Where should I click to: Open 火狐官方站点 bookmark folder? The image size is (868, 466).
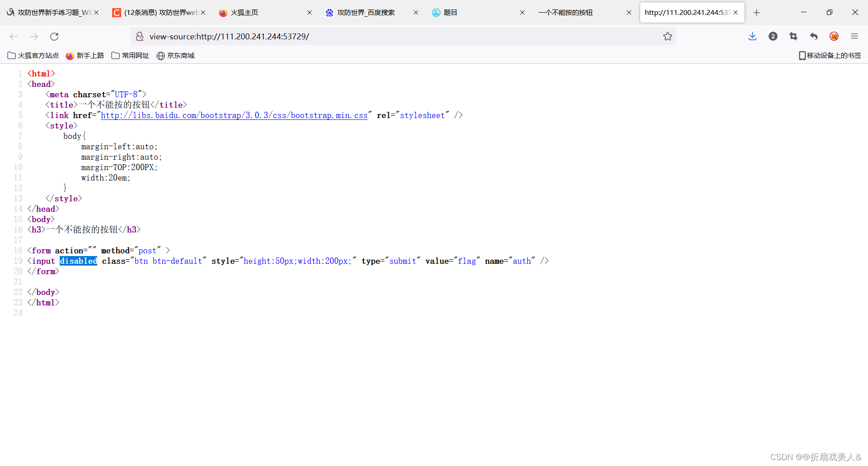tap(33, 56)
